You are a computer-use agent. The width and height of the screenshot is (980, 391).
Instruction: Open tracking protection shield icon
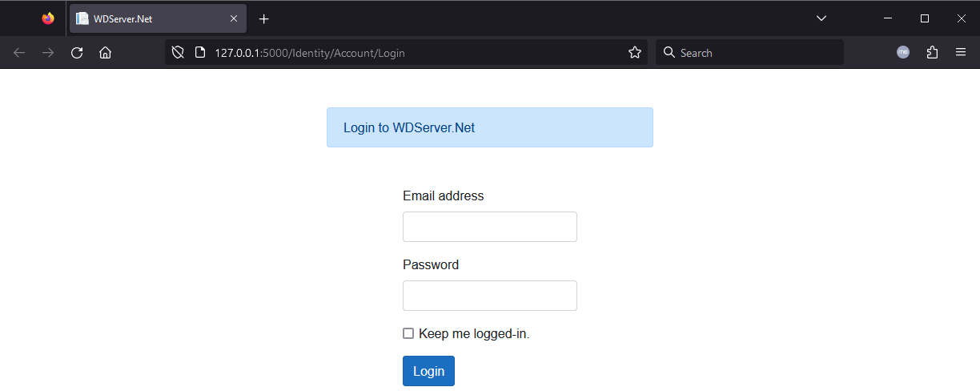(179, 53)
